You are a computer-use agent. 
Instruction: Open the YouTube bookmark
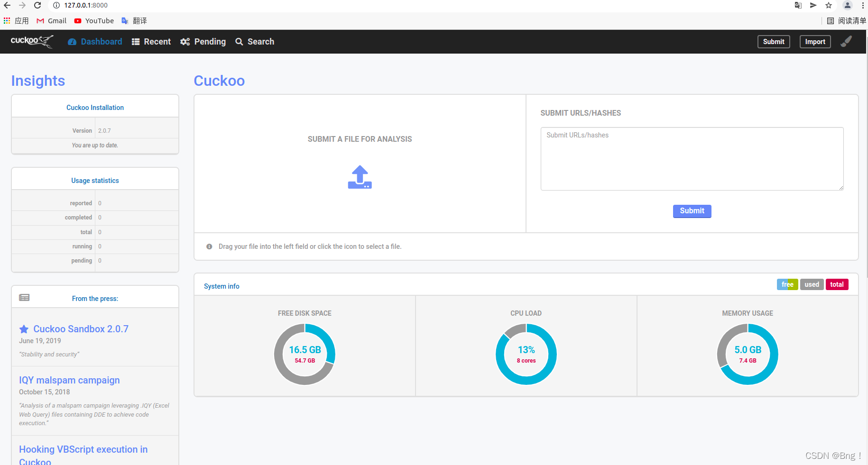point(94,21)
